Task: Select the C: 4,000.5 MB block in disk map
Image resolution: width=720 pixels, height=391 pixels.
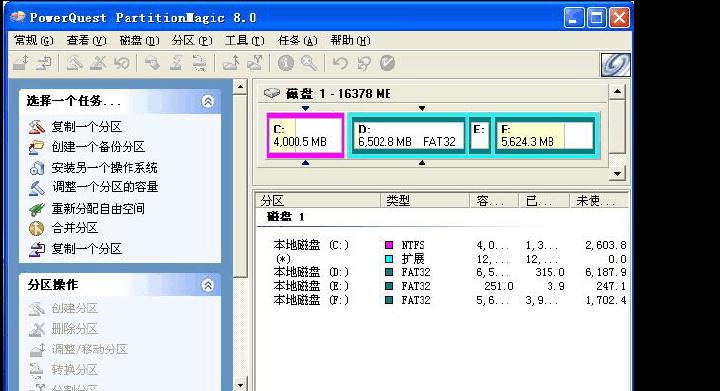Action: click(x=305, y=136)
